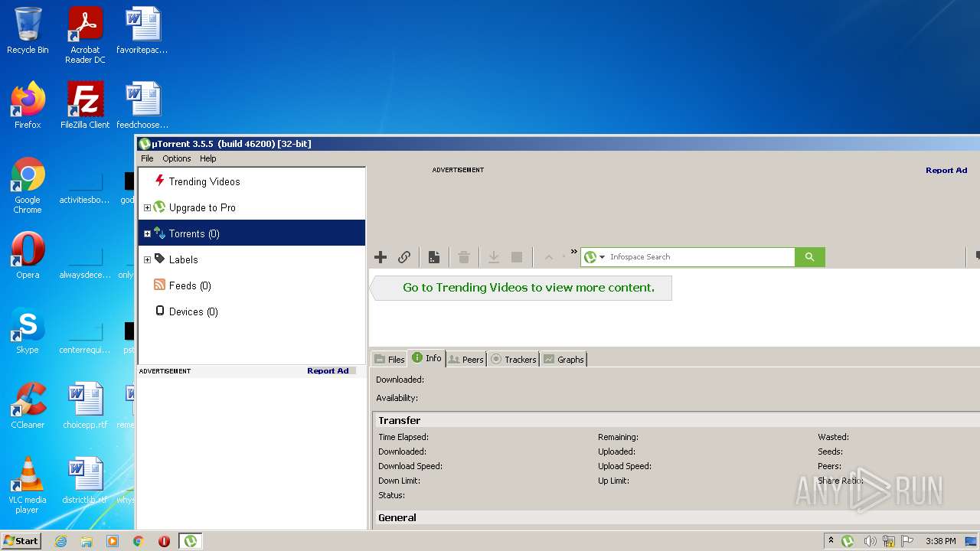Click the Stop square toolbar icon
980x551 pixels.
(x=517, y=257)
